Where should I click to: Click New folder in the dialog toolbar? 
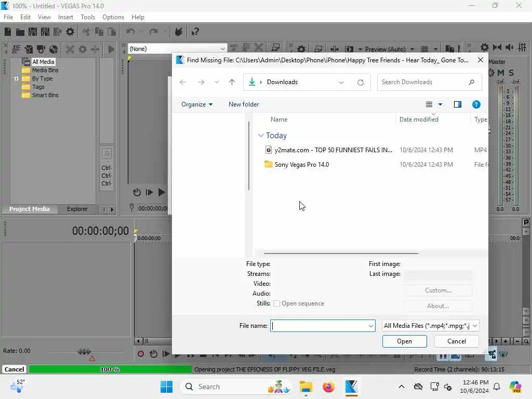tap(244, 104)
